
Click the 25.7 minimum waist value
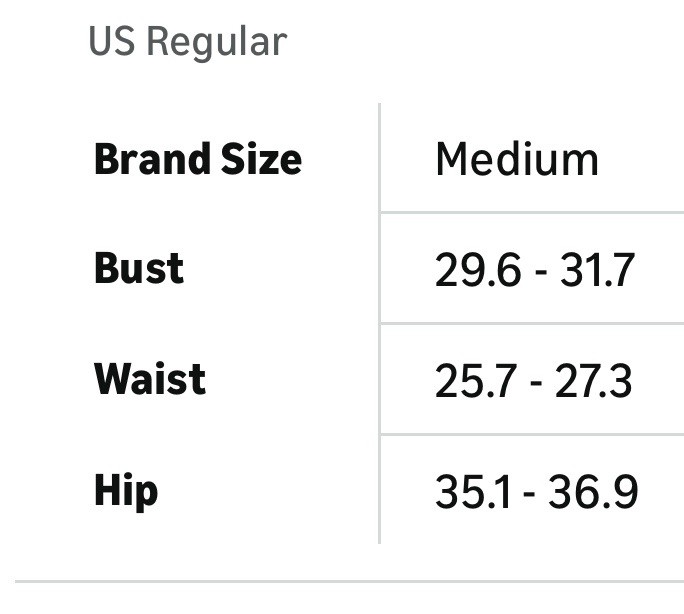click(476, 381)
